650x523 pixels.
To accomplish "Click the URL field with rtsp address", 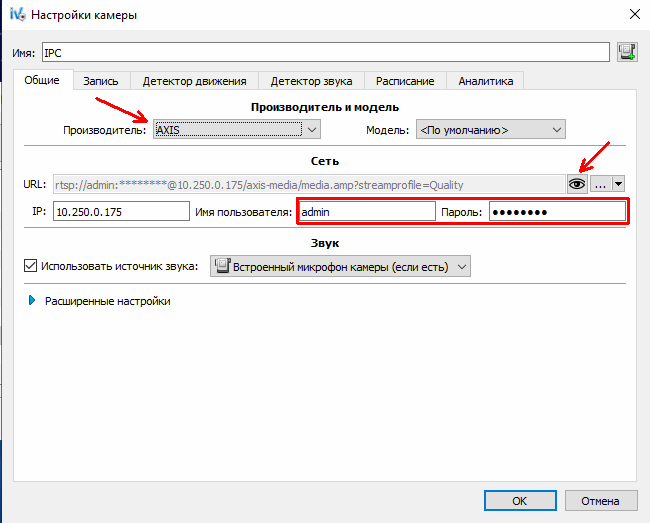I will click(x=309, y=184).
